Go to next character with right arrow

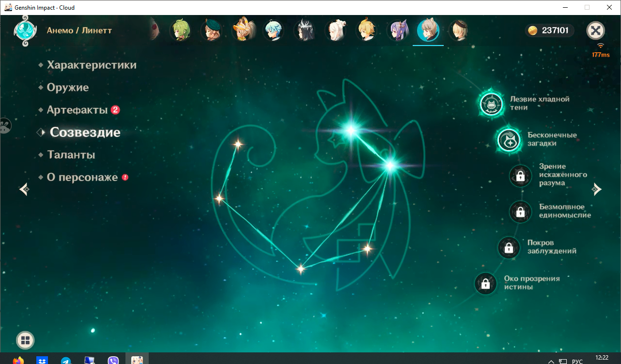(x=597, y=189)
